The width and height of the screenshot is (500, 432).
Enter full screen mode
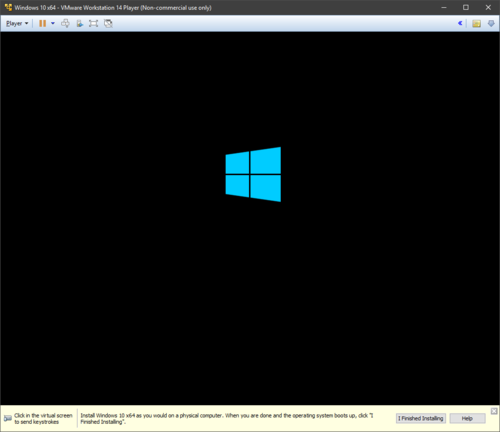93,23
